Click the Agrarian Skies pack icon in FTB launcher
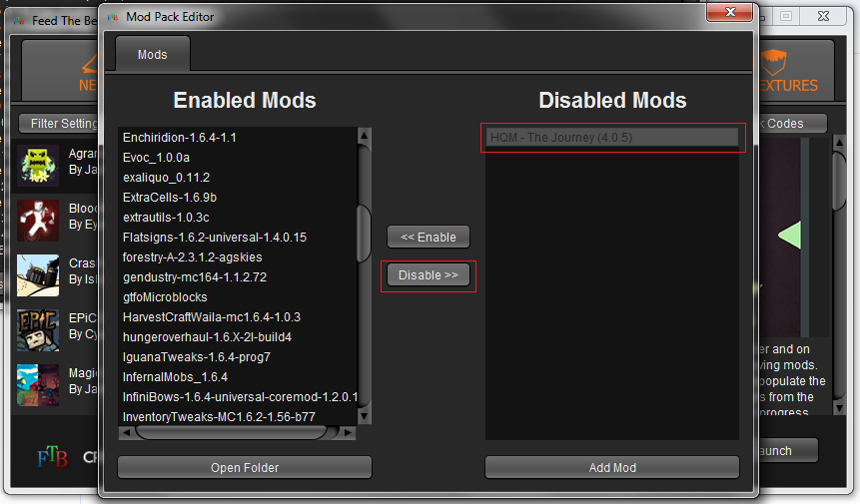The height and width of the screenshot is (504, 860). pyautogui.click(x=37, y=165)
